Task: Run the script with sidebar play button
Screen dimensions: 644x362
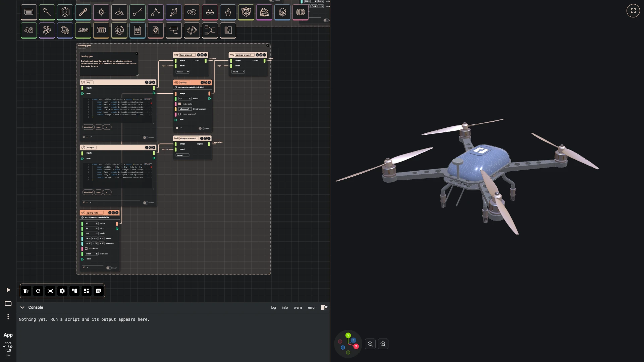Action: click(8, 290)
